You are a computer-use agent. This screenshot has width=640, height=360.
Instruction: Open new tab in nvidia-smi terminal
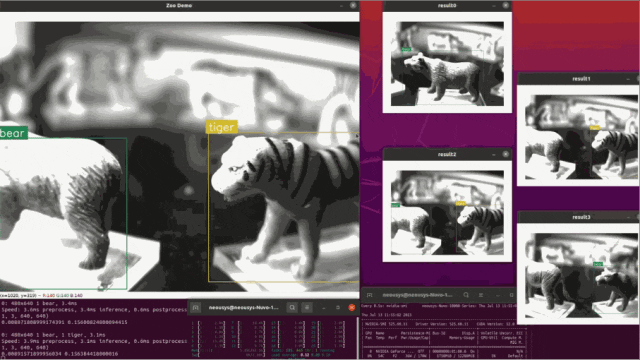369,295
